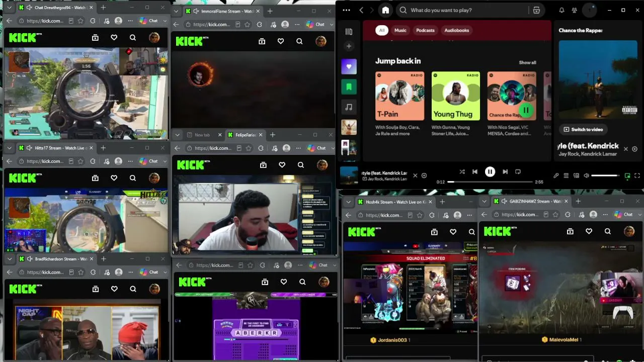Toggle Spotify full screen mode

(637, 175)
